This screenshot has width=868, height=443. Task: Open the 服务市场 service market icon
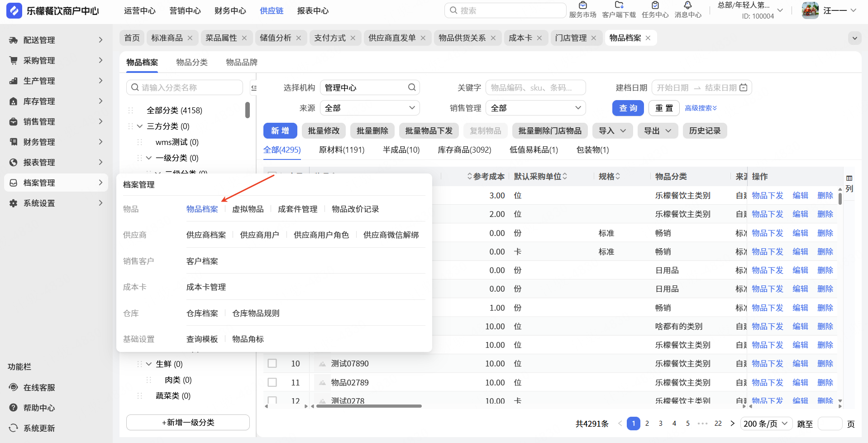(582, 5)
